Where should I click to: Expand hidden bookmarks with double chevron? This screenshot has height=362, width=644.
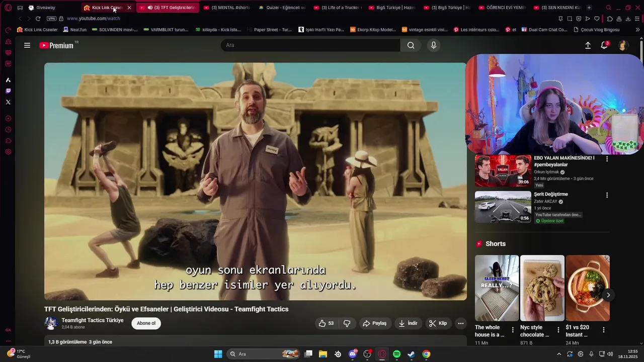coord(637,30)
